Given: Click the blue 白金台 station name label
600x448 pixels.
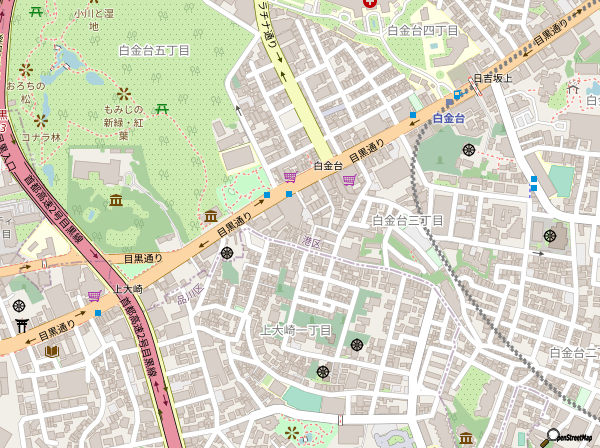Looking at the screenshot, I should 448,119.
